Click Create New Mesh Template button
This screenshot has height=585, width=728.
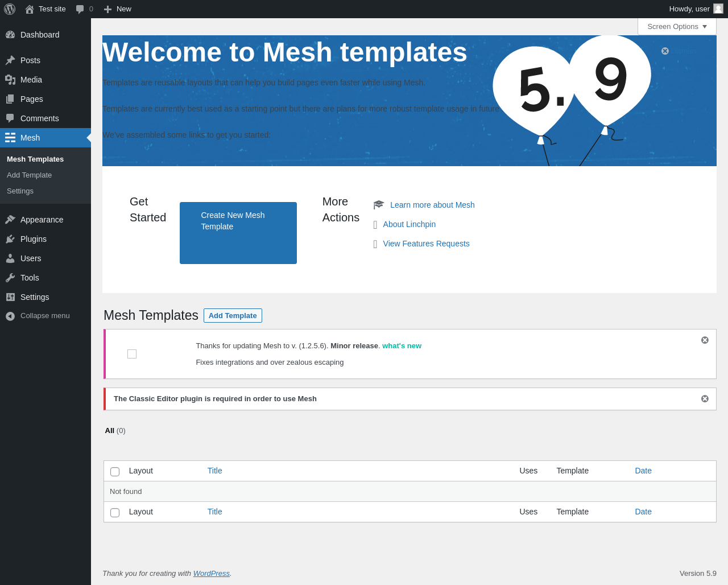[238, 233]
